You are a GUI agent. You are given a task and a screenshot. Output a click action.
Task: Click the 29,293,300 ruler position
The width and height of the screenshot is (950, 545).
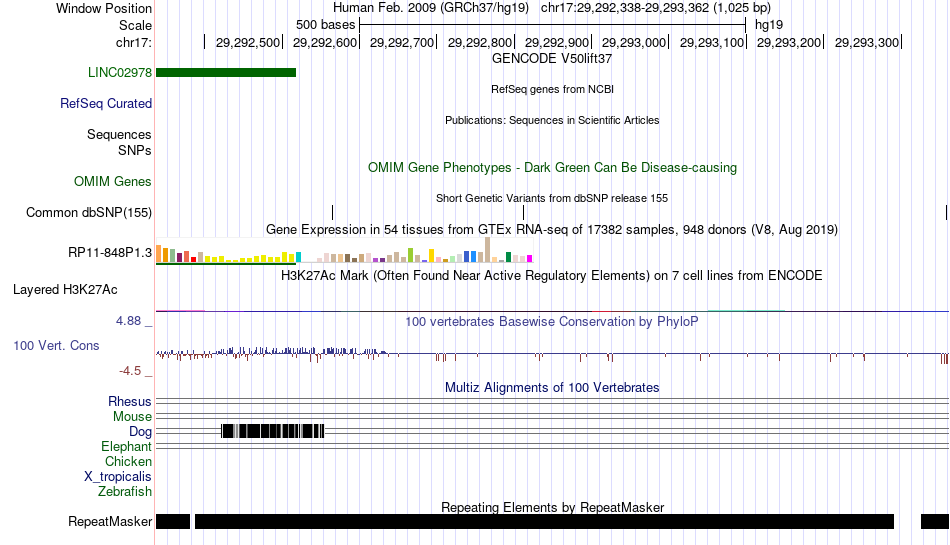pos(867,43)
